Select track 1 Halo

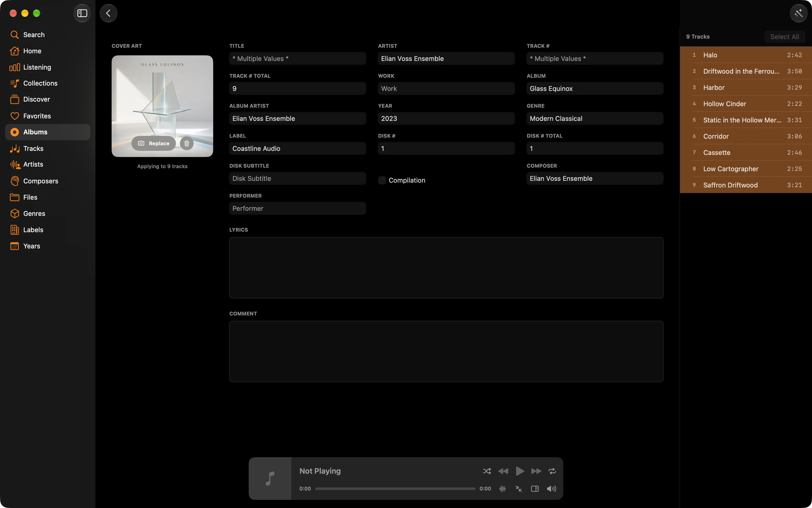[746, 55]
